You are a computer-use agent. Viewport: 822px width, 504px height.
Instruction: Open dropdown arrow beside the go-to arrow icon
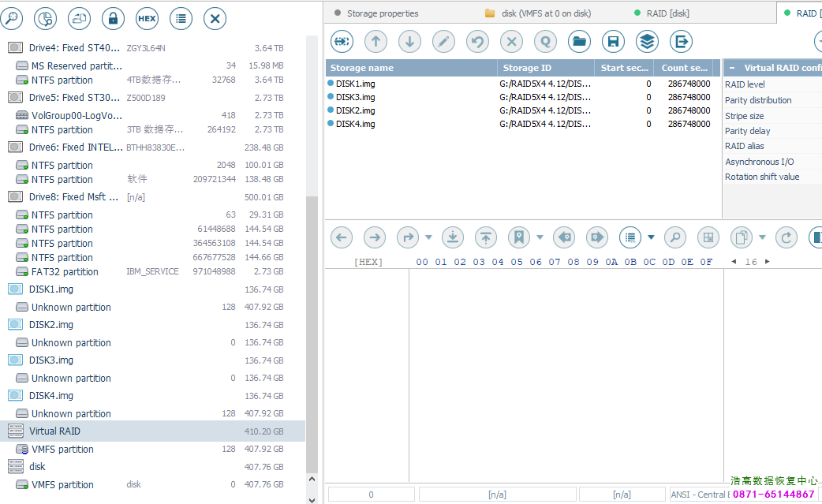tap(428, 237)
